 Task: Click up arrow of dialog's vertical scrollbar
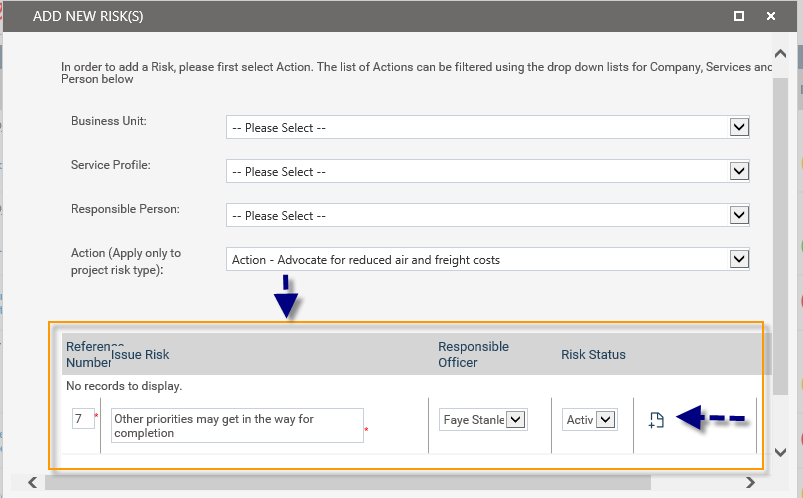pos(781,50)
